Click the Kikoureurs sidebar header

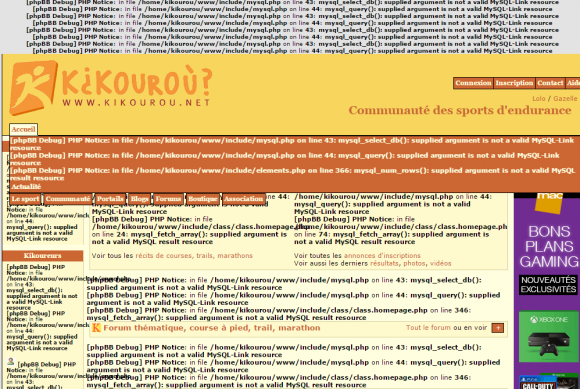43,256
